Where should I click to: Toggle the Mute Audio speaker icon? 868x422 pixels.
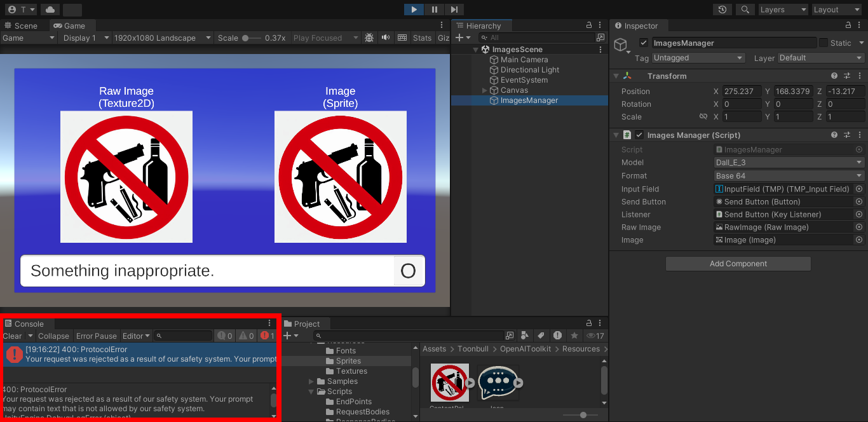click(x=386, y=38)
